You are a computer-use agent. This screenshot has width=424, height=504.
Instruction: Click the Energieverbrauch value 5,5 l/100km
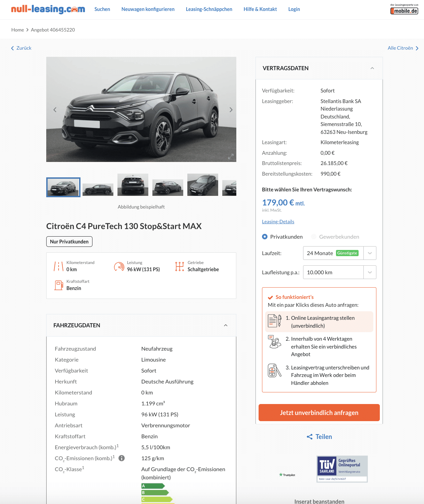(x=156, y=447)
